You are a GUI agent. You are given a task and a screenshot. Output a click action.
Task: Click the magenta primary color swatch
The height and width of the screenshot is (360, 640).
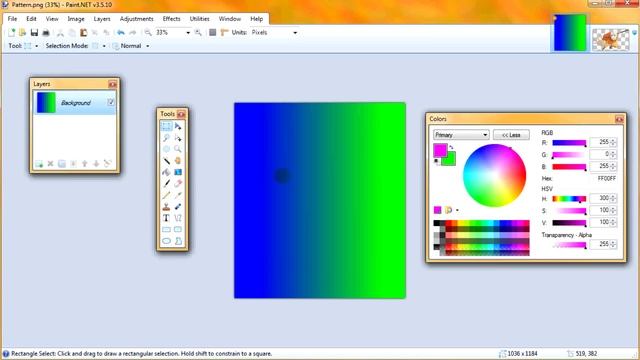[440, 150]
